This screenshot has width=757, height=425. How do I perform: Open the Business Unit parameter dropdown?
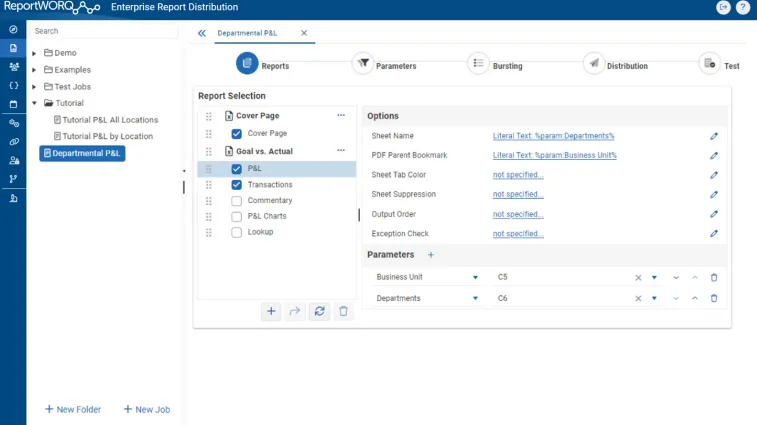tap(474, 277)
